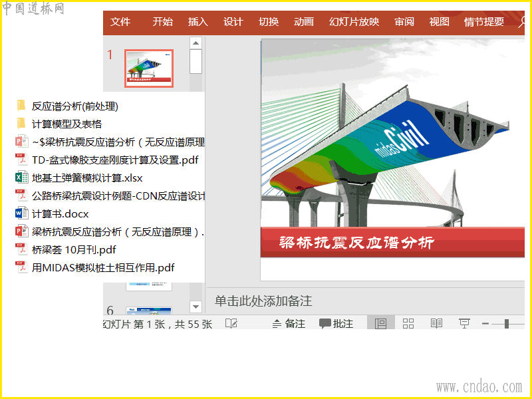532x399 pixels.
Task: Switch to the 插入 ribbon tab
Action: (x=198, y=22)
